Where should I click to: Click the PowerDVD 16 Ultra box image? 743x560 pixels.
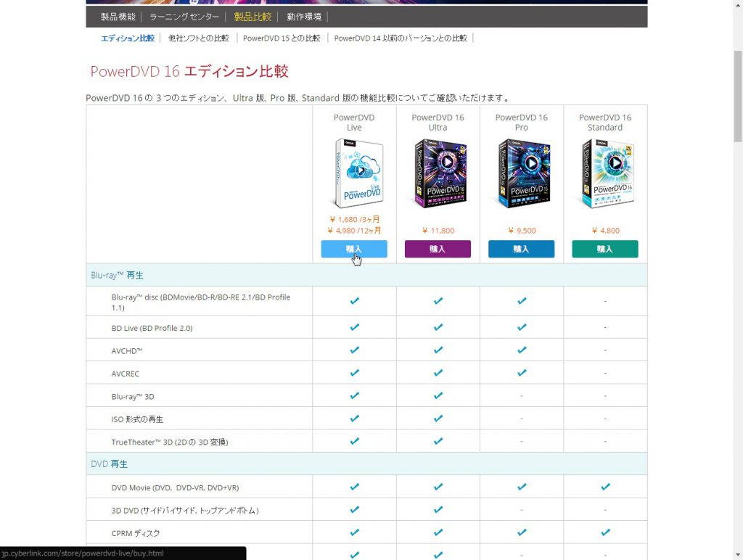440,173
